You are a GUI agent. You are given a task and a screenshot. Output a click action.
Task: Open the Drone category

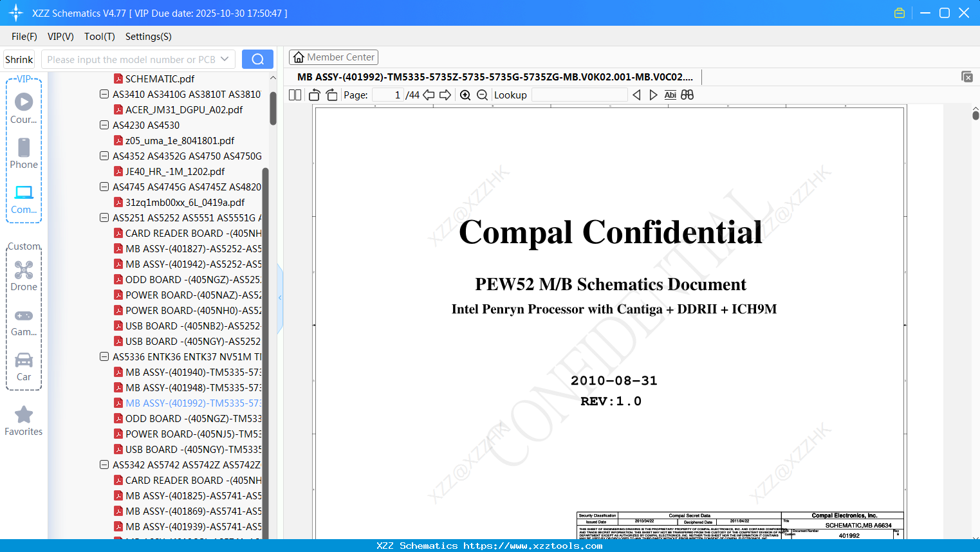point(24,276)
